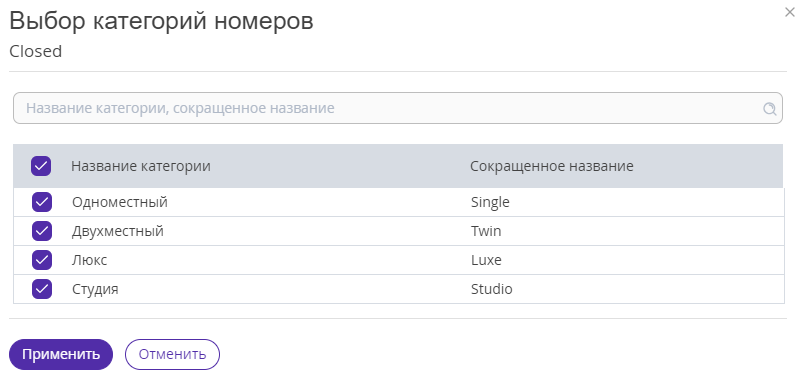
Task: Focus the category name search field
Action: click(x=397, y=108)
